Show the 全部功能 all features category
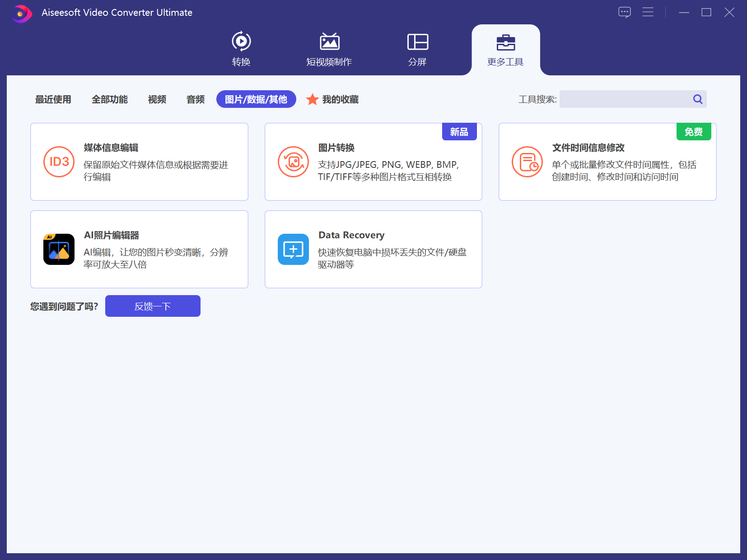 click(110, 99)
